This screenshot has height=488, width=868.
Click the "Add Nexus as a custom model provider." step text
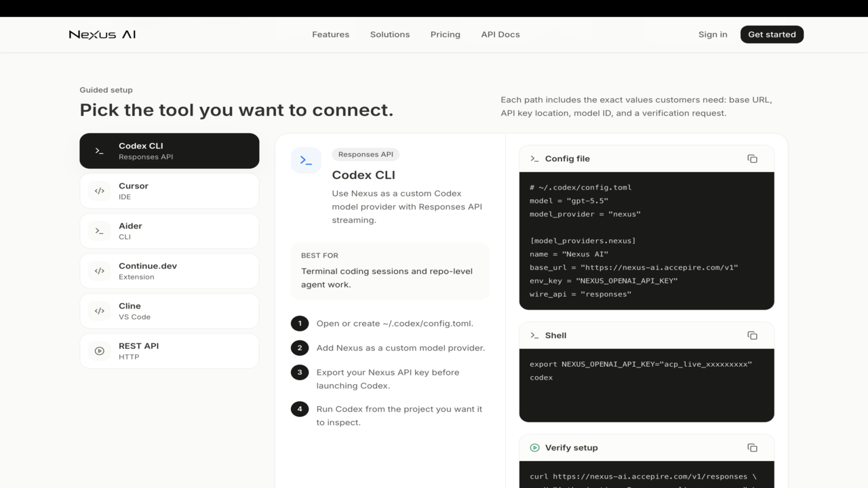[401, 348]
